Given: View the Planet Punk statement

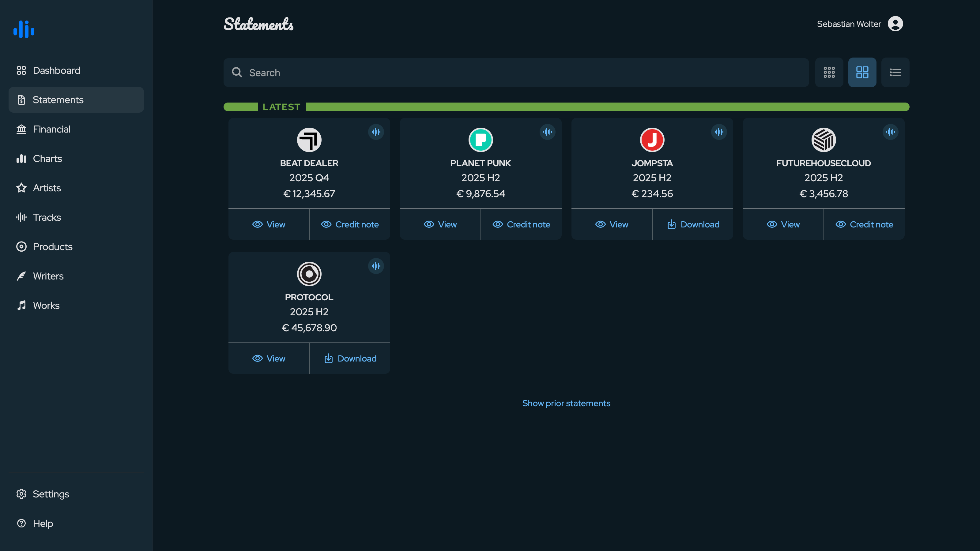Looking at the screenshot, I should (x=440, y=224).
